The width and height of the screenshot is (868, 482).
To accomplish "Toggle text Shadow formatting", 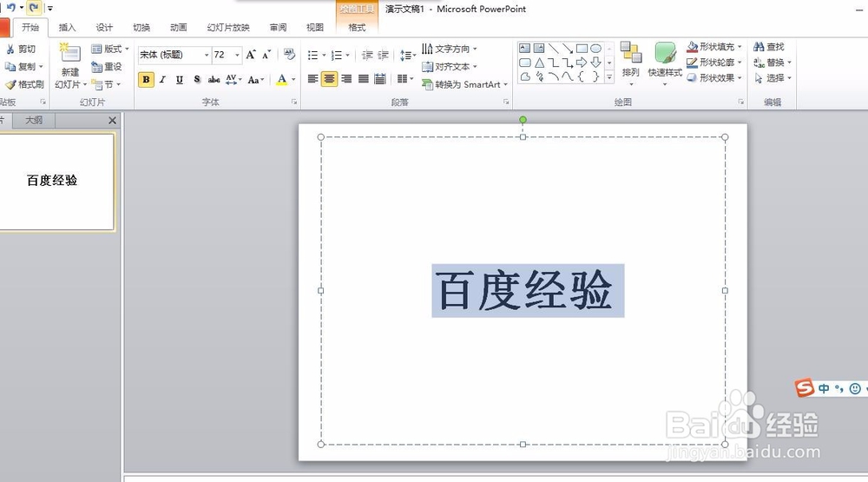I will pos(197,79).
